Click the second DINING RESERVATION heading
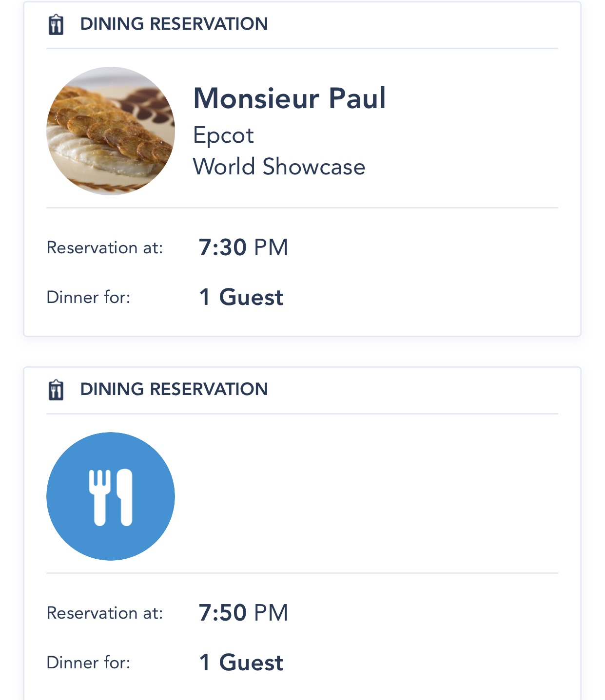 point(174,389)
